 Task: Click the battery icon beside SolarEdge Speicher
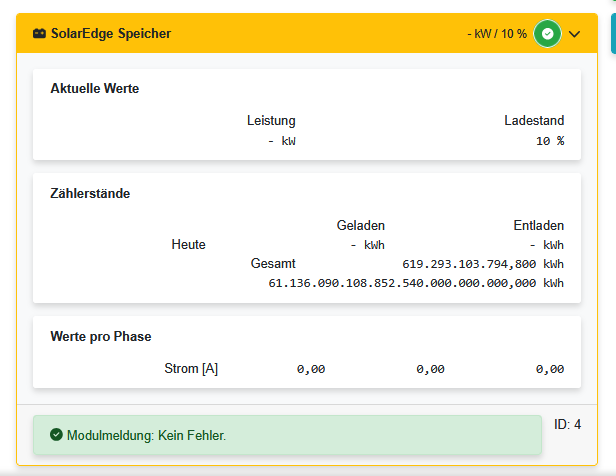click(39, 33)
